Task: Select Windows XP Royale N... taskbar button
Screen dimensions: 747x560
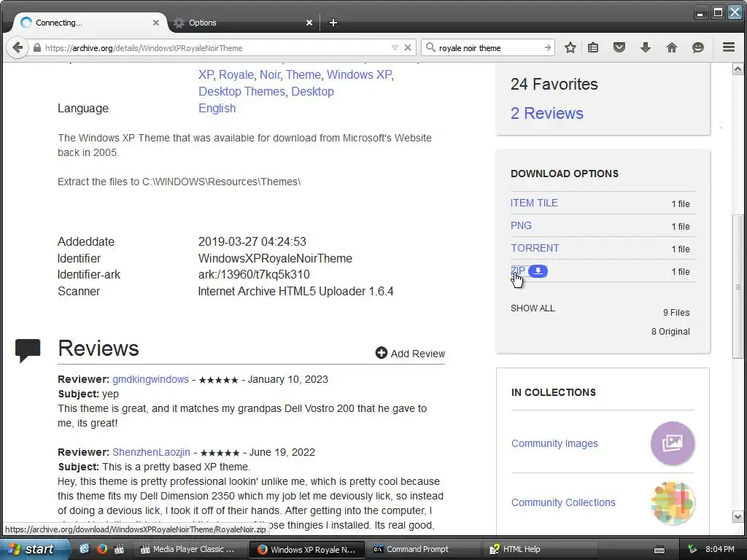Action: coord(306,549)
